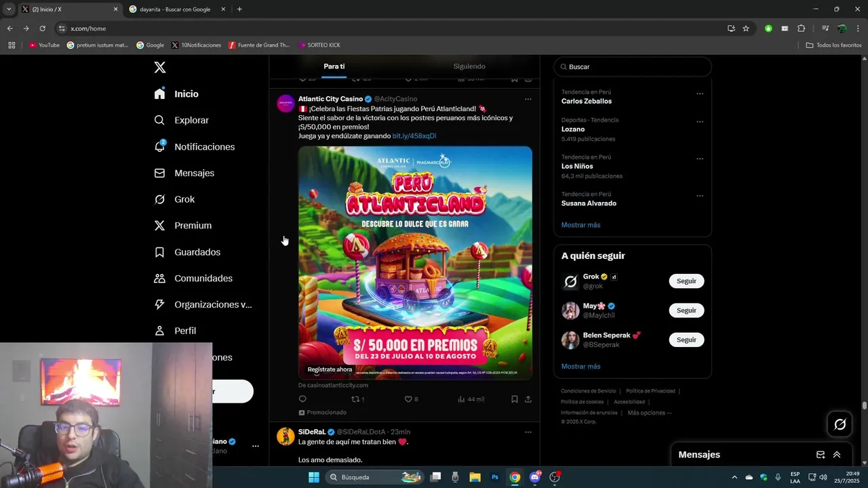
Task: Open the SORTEO KICK bookmark
Action: [x=319, y=45]
